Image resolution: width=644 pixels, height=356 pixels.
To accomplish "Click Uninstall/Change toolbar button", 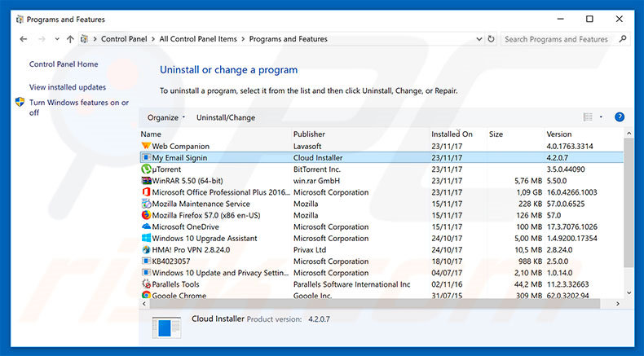I will coord(226,117).
